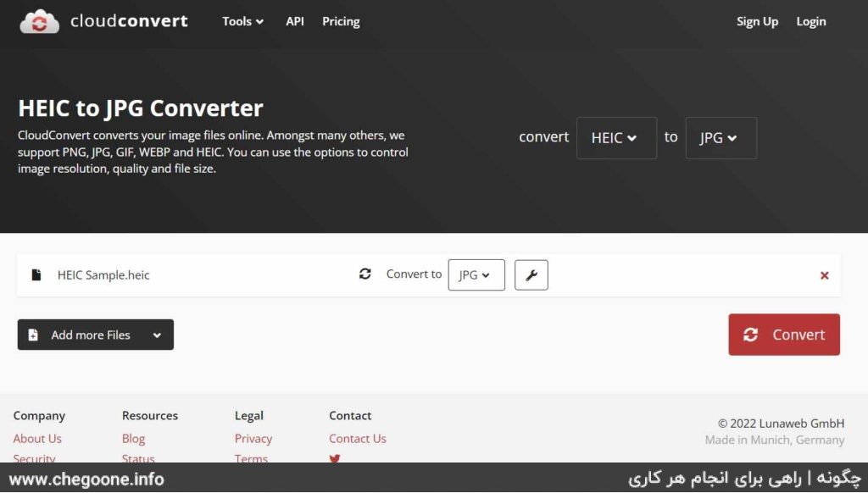Click the CloudConvert cloud logo icon
The height and width of the screenshot is (493, 868).
[x=39, y=22]
